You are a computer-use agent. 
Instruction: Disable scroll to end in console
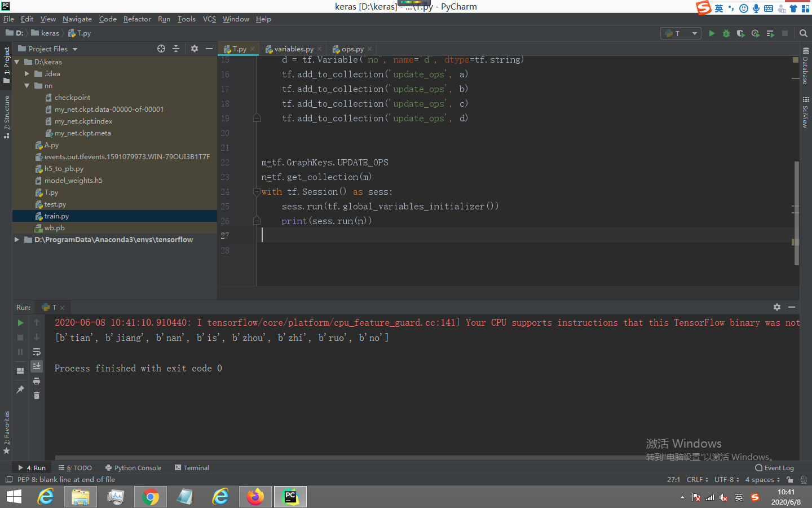[37, 366]
